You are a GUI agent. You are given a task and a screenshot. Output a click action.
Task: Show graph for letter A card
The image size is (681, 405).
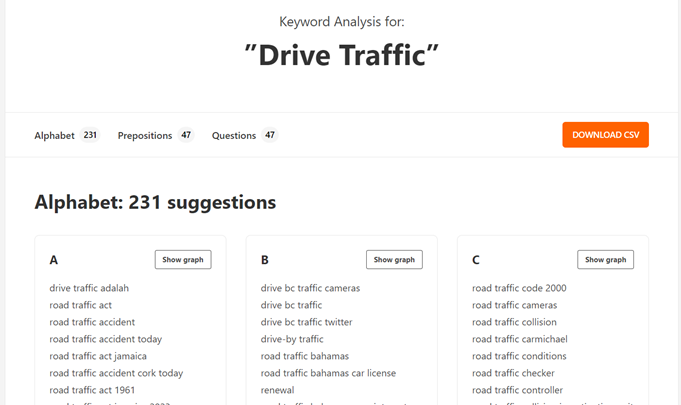pos(183,260)
